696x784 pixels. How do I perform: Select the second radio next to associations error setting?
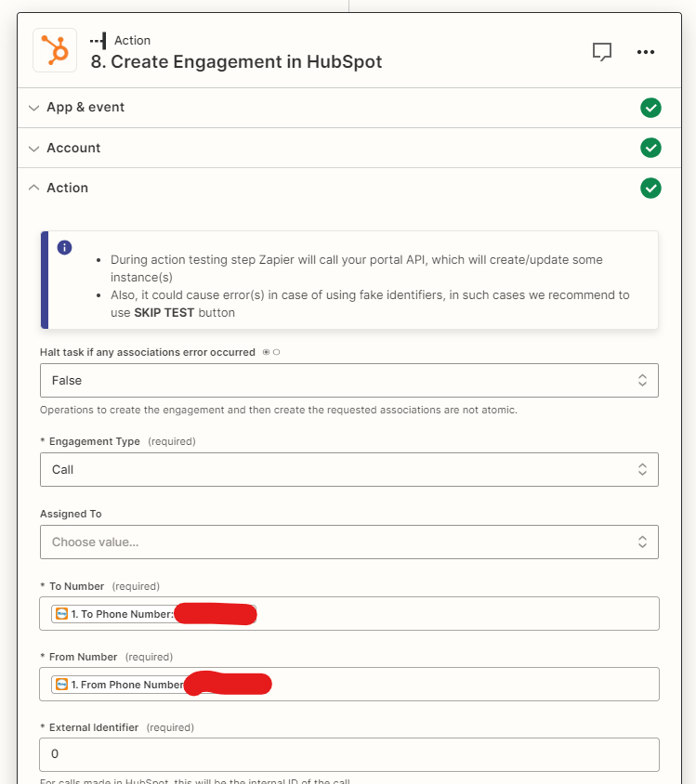[x=277, y=352]
